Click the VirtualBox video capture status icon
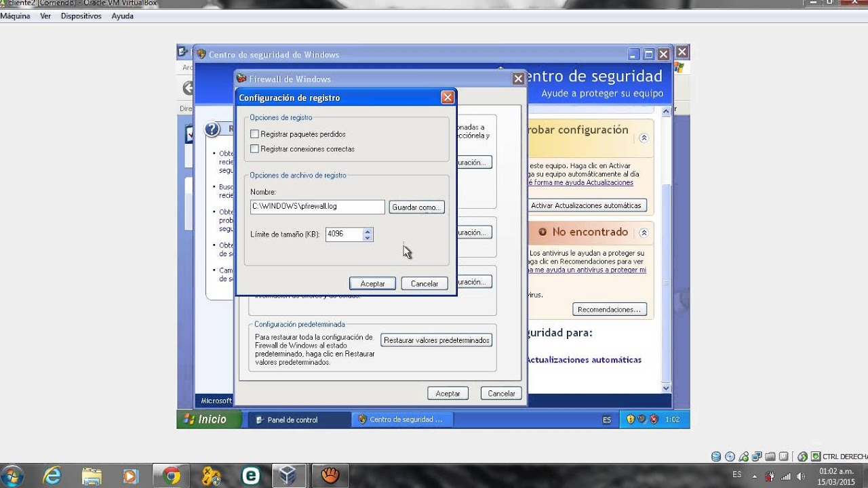 point(784,456)
